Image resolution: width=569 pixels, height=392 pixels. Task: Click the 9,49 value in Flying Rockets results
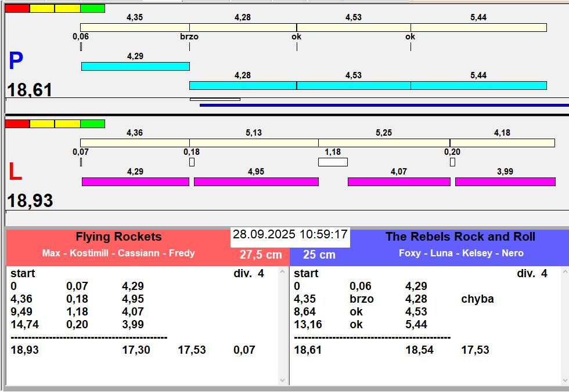[21, 312]
